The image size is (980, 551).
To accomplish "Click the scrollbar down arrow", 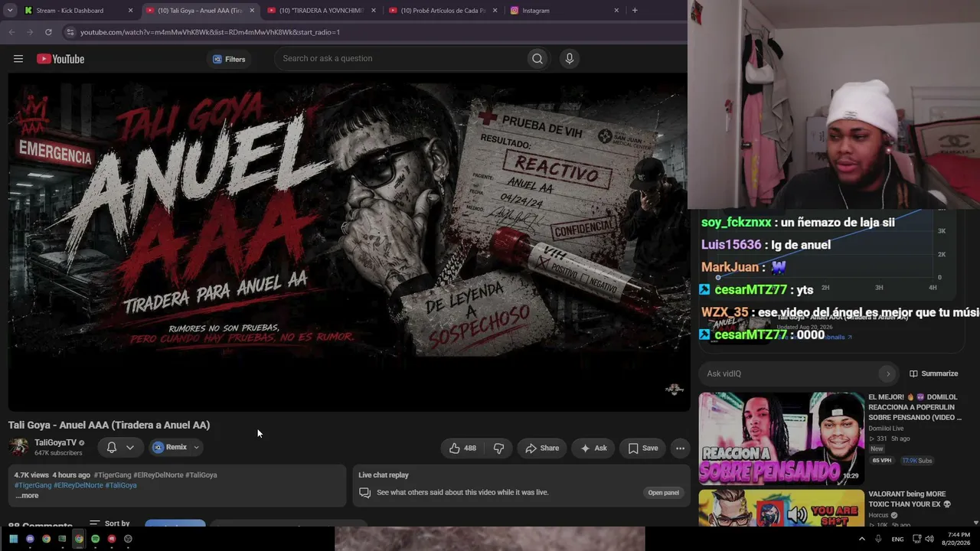I will coord(975,523).
